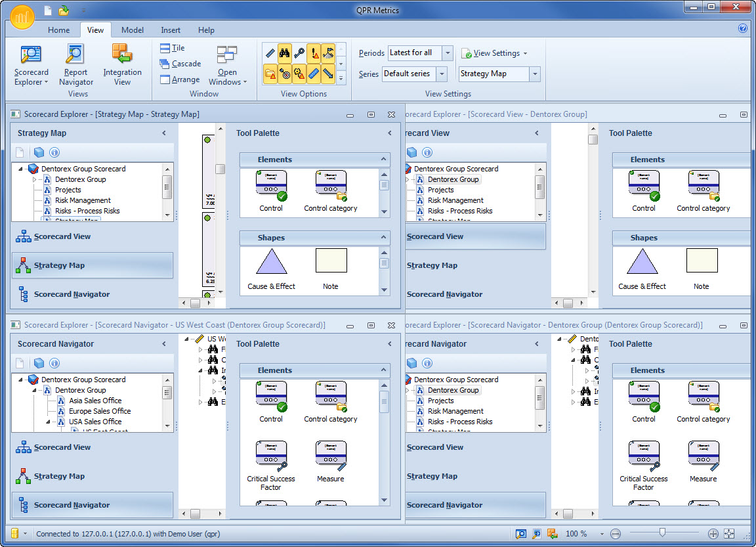This screenshot has width=756, height=547.
Task: Select Control category in Strategy Map window palette
Action: (330, 192)
